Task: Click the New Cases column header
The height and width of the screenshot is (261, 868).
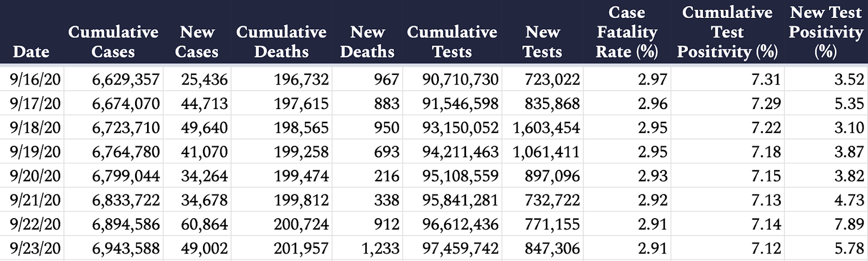Action: pyautogui.click(x=197, y=42)
